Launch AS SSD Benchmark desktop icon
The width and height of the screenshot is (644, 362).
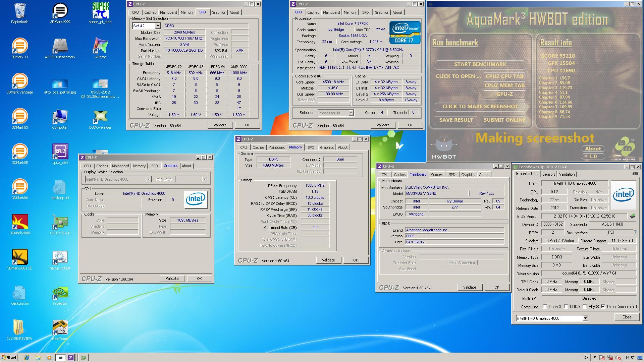60,48
